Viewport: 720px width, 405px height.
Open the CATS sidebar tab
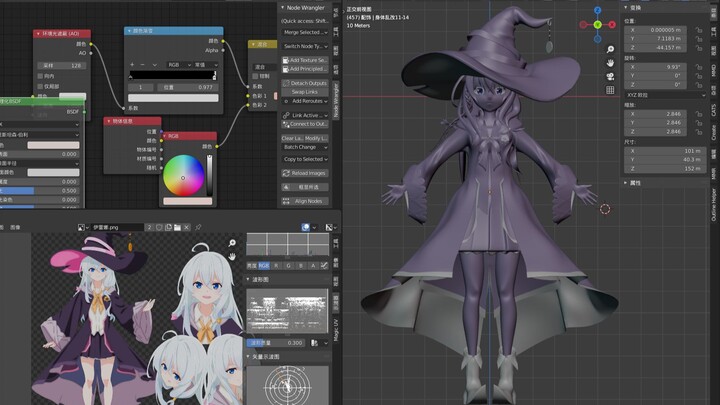714,110
